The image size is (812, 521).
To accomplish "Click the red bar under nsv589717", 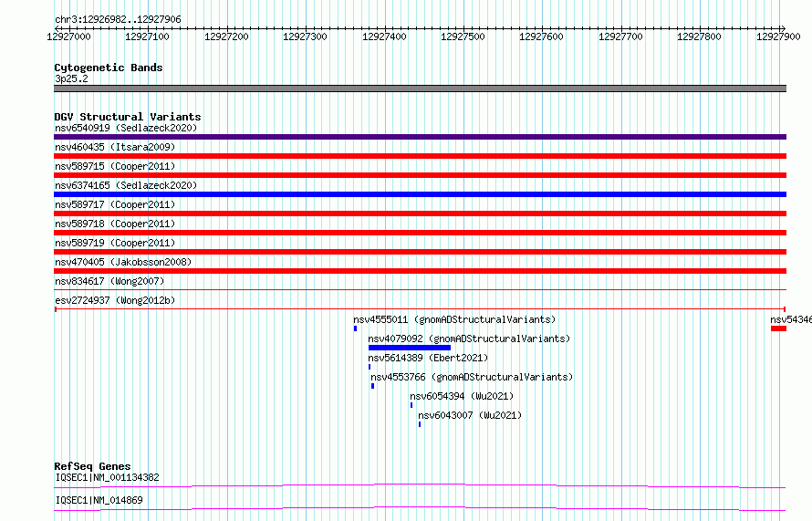I will 420,214.
